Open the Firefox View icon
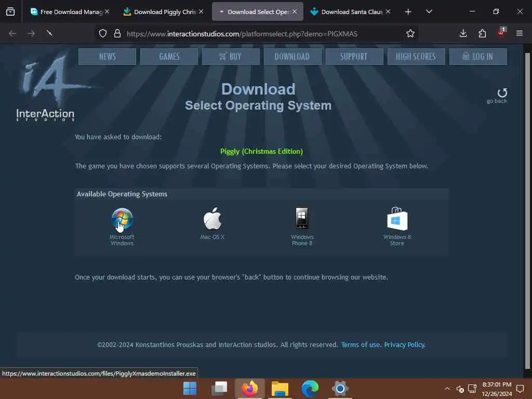The width and height of the screenshot is (532, 399). pyautogui.click(x=10, y=12)
